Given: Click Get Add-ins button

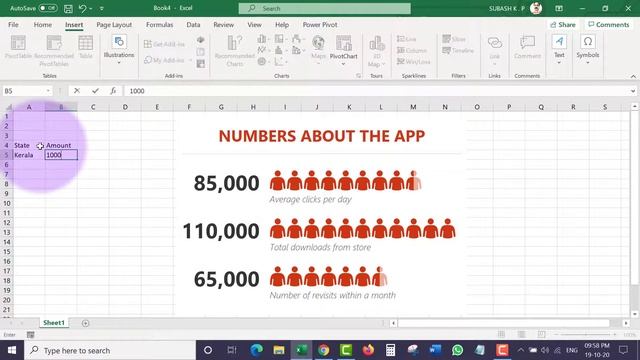Looking at the screenshot, I should 164,44.
